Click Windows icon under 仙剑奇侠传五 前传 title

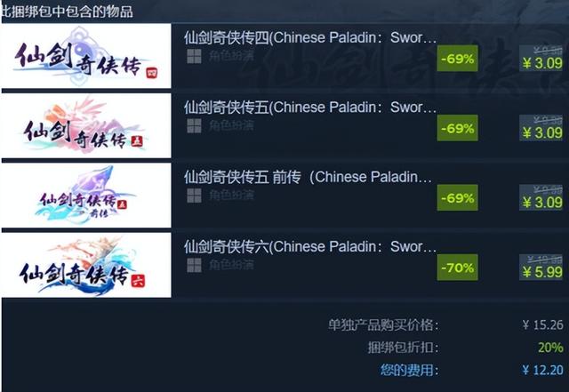tap(194, 196)
